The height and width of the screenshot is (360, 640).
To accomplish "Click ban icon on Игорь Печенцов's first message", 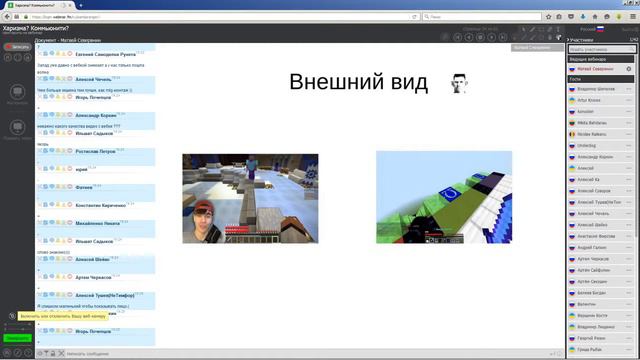I will (70, 97).
